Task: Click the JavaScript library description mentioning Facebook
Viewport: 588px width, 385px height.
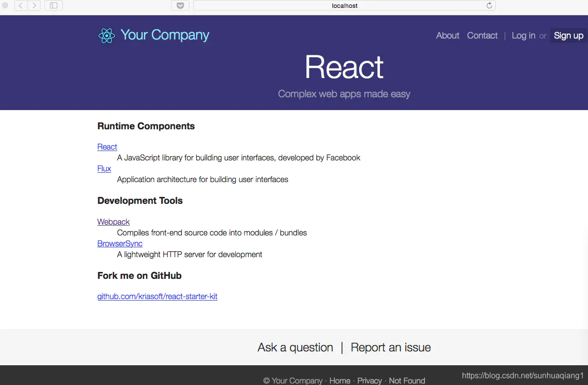Action: tap(239, 157)
